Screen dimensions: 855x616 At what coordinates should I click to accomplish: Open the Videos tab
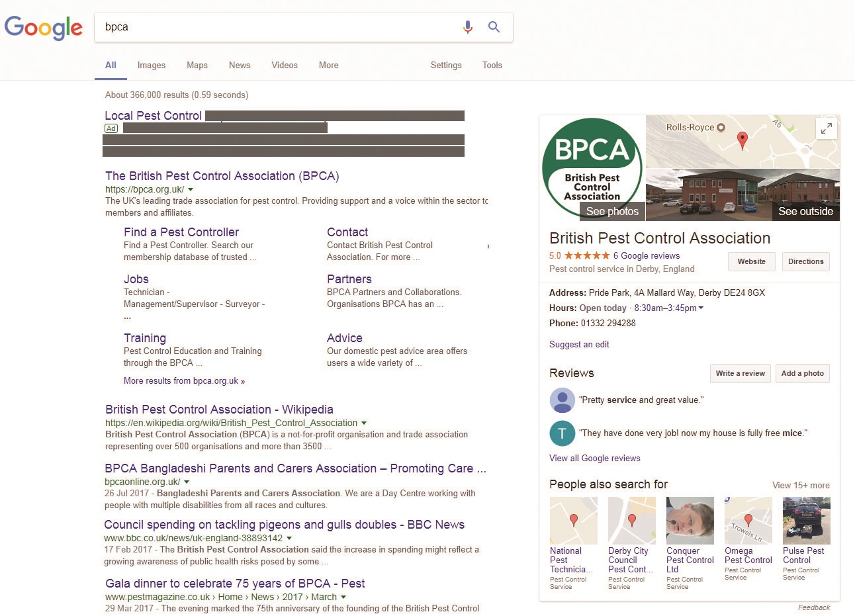point(285,65)
